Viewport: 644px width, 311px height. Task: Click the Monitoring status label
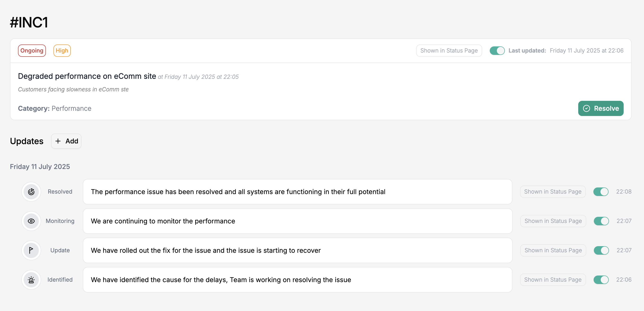pyautogui.click(x=60, y=221)
